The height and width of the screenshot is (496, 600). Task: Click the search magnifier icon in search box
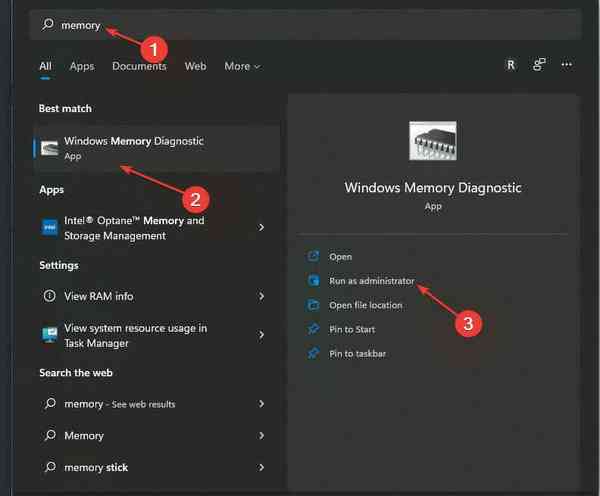48,24
